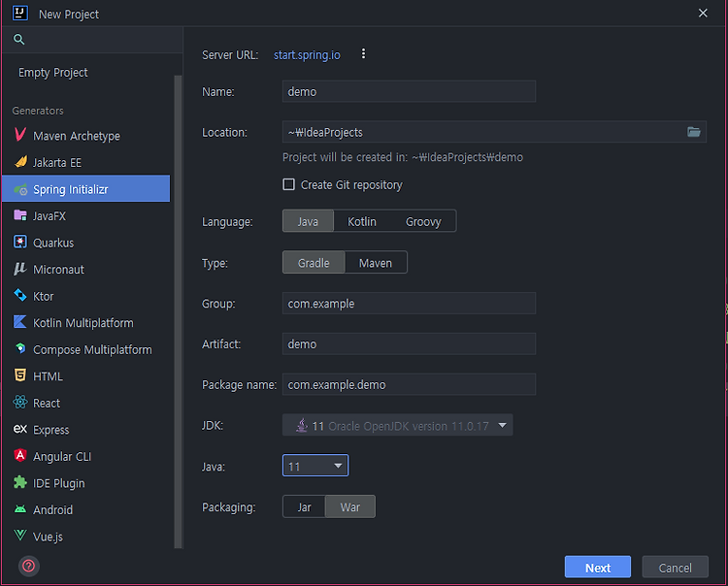Screen dimensions: 728x586
Task: Choose Gradle as the build type
Action: (314, 263)
